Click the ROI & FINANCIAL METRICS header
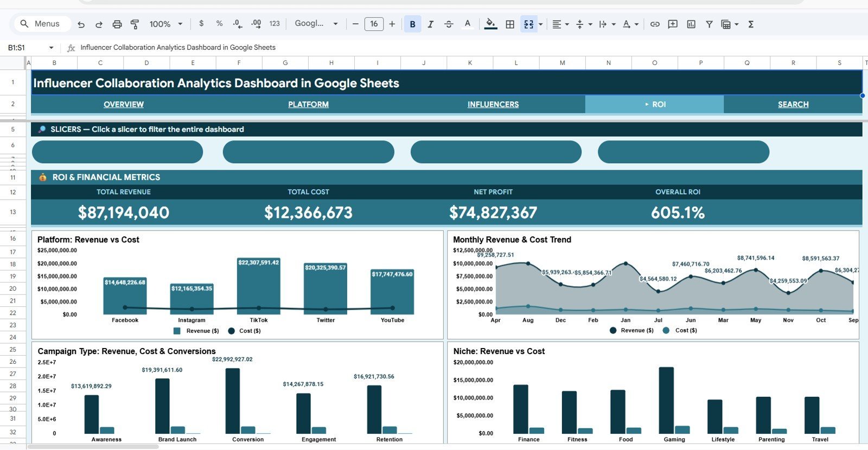This screenshot has height=450, width=868. tap(446, 177)
